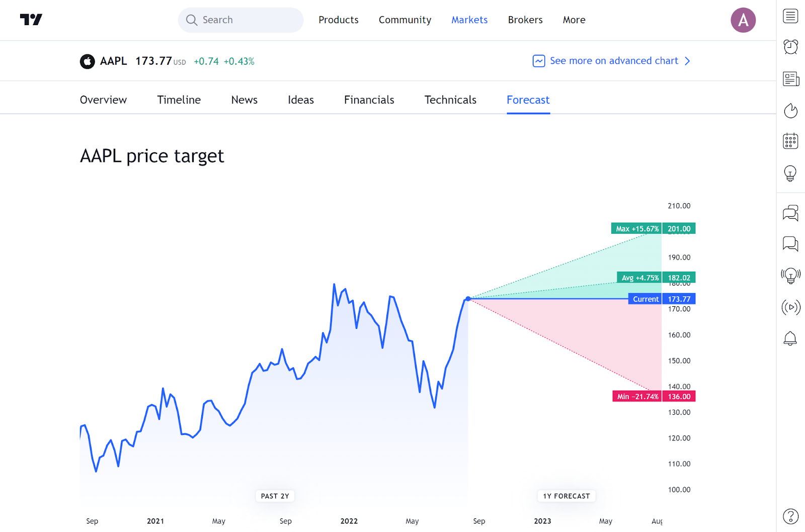Click the 201.00 max price tag
805x532 pixels.
click(x=679, y=229)
